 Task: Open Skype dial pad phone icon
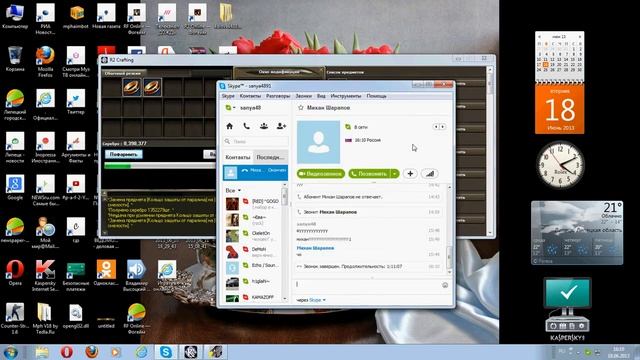[x=247, y=126]
